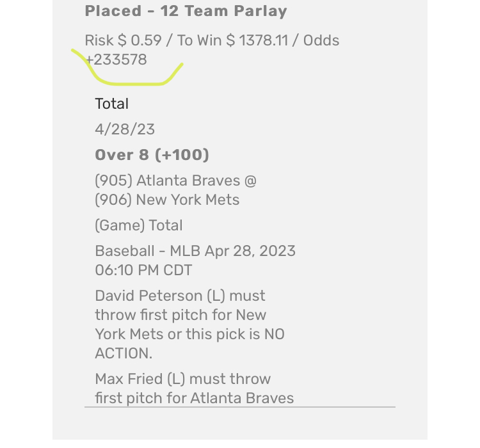The height and width of the screenshot is (448, 480).
Task: Click 'Baseball - MLB Apr 28, 2023' text
Action: pyautogui.click(x=195, y=250)
